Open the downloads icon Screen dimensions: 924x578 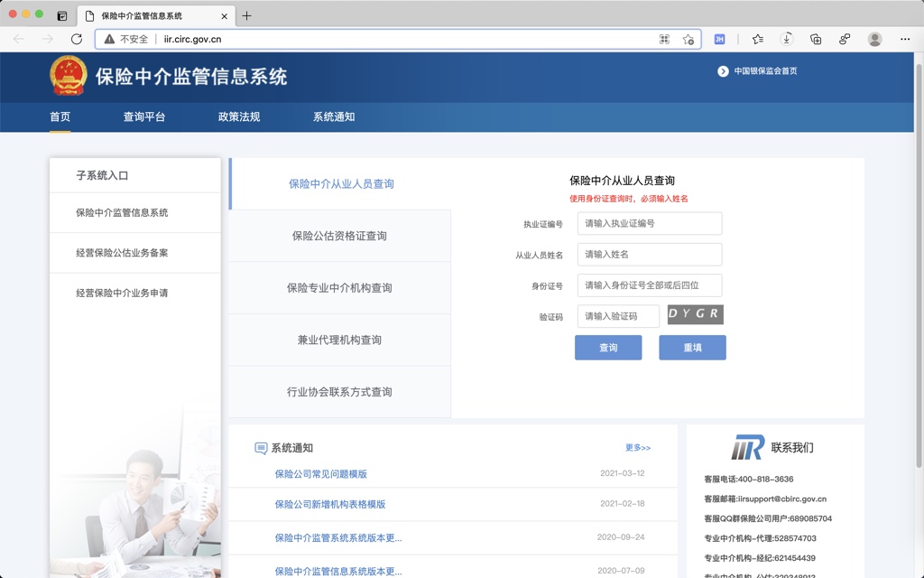click(787, 39)
